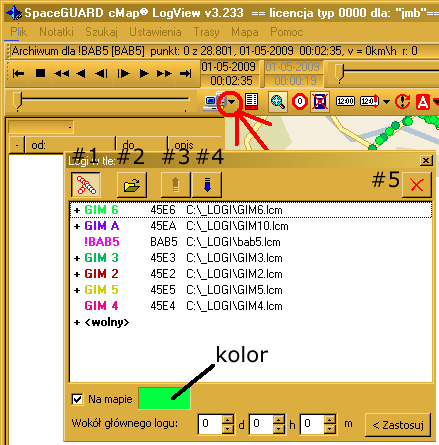The width and height of the screenshot is (439, 445).
Task: Stop playback with the square stop button
Action: [40, 73]
